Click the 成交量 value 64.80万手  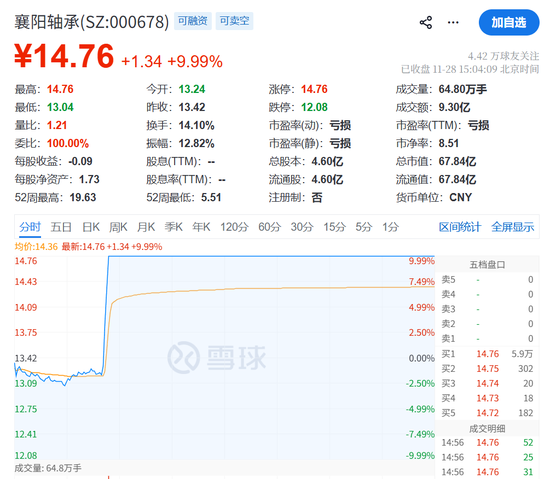click(463, 89)
